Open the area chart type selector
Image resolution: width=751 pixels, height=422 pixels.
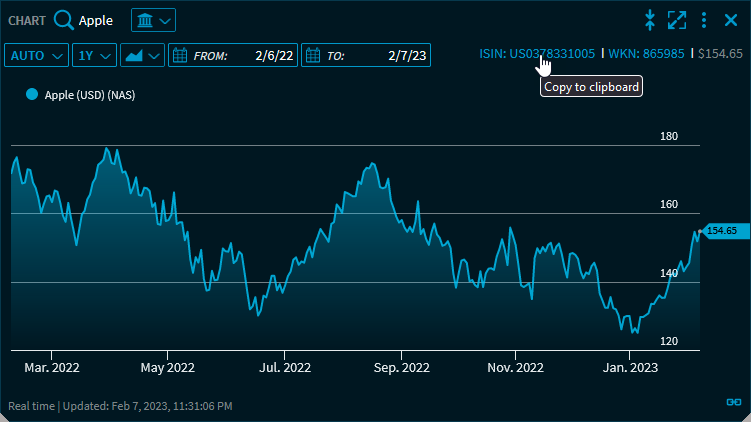[x=142, y=56]
